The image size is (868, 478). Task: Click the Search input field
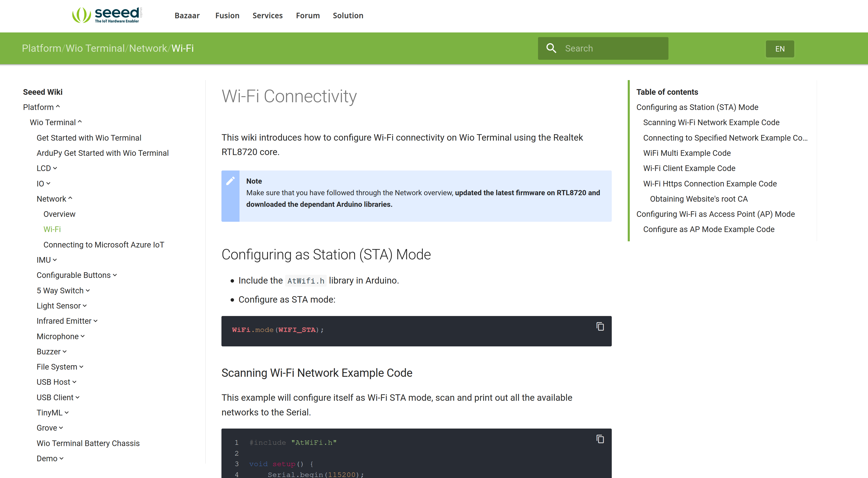pos(604,48)
